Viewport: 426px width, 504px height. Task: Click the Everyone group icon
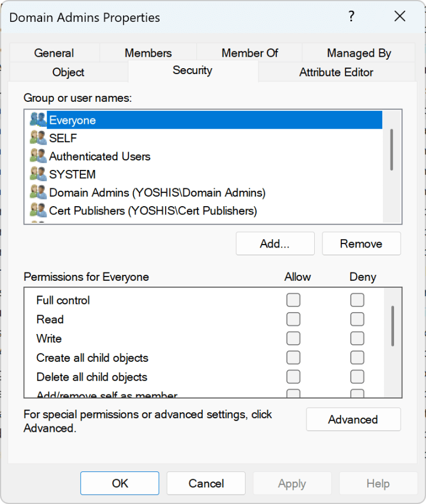38,120
